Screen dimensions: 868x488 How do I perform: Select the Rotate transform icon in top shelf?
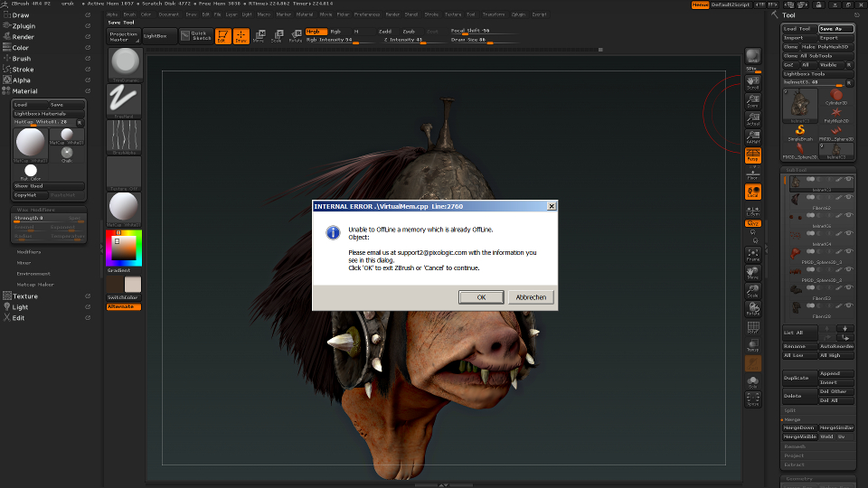296,36
